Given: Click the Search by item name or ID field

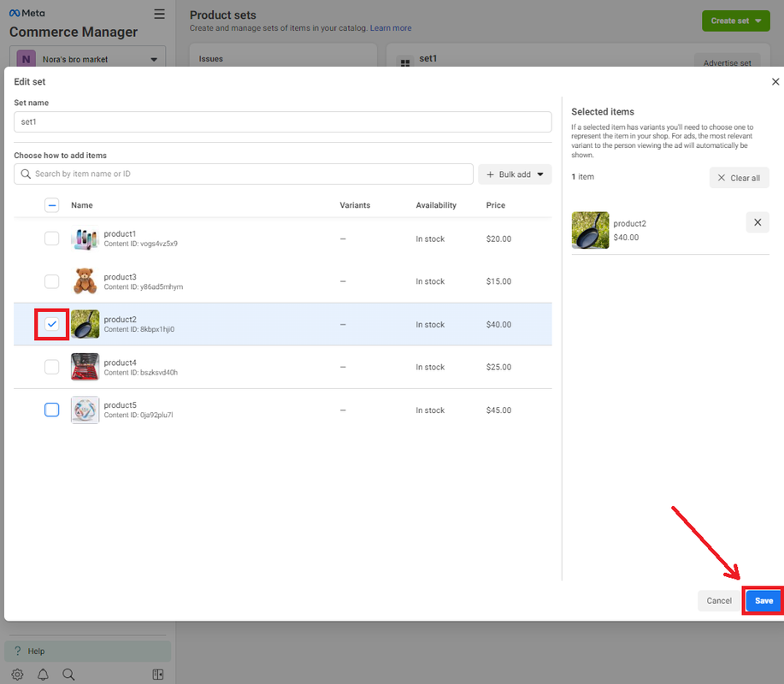Looking at the screenshot, I should click(244, 174).
